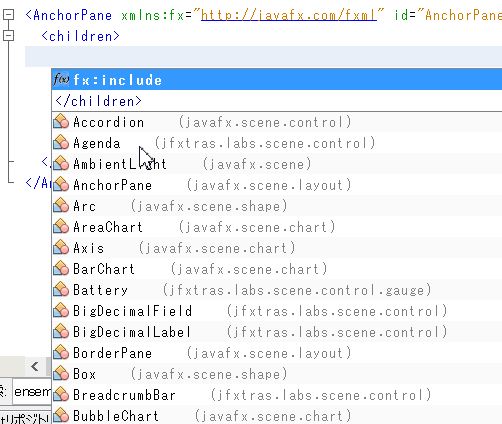Choose the Axis chart entry
Viewport: 502px width, 424px height.
(x=277, y=248)
